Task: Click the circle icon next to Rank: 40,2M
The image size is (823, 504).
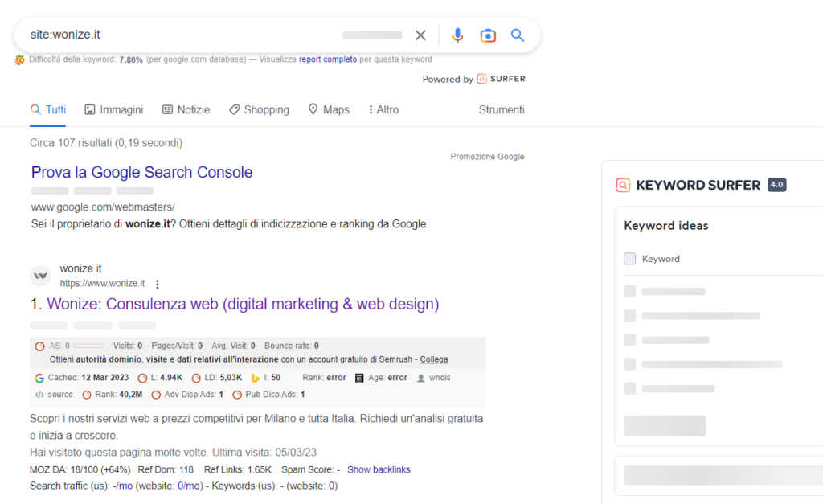Action: pos(87,395)
